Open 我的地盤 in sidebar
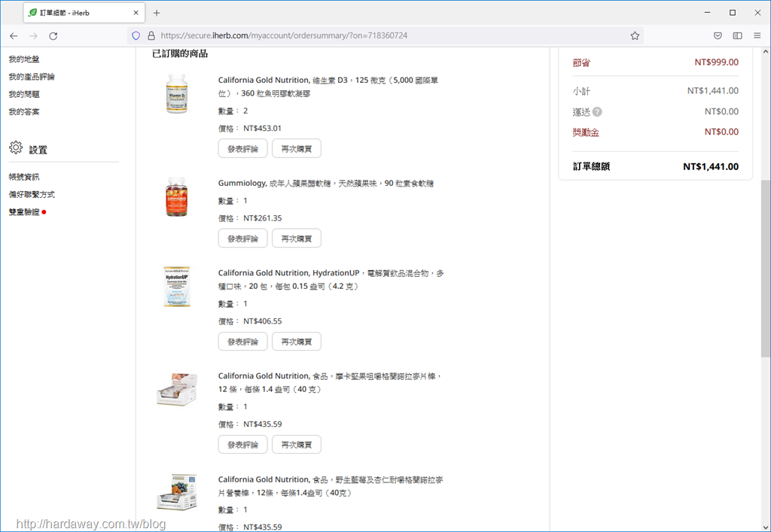Viewport: 771px width, 532px height. (x=24, y=59)
